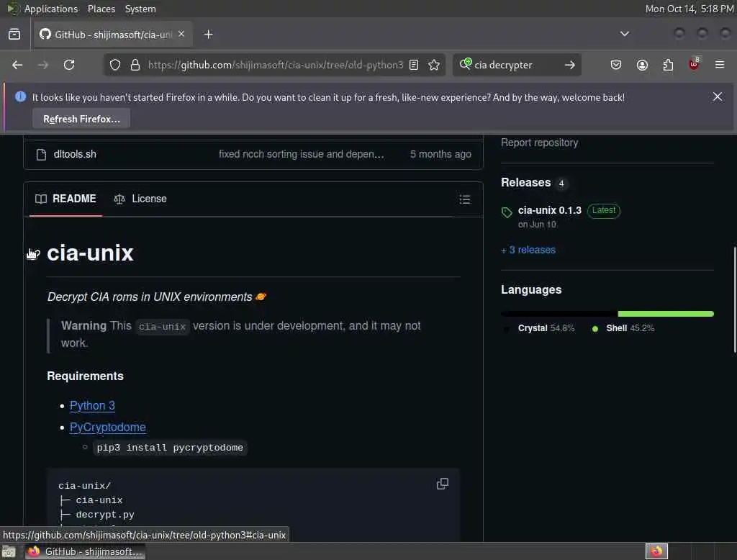
Task: Click the page vertical scrollbar
Action: point(734,299)
